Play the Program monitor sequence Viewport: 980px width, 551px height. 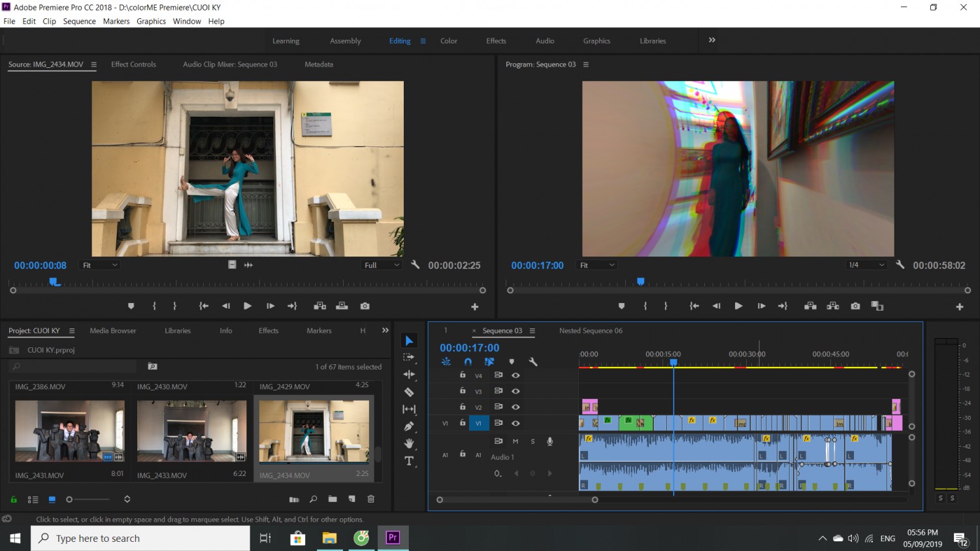738,306
